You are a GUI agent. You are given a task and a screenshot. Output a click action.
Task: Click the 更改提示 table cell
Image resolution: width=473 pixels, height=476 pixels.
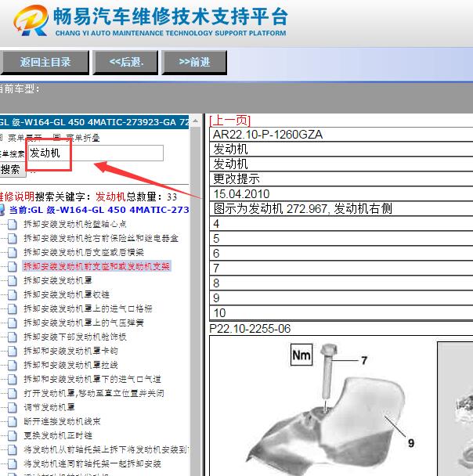coord(341,178)
